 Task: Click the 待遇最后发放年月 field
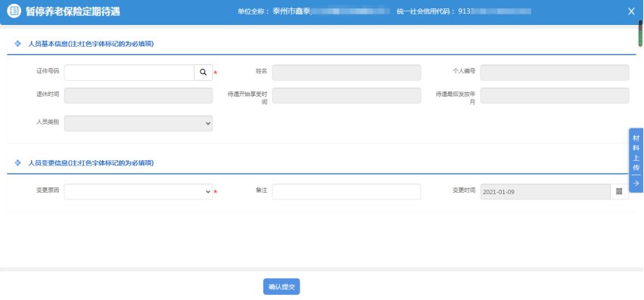click(x=555, y=96)
